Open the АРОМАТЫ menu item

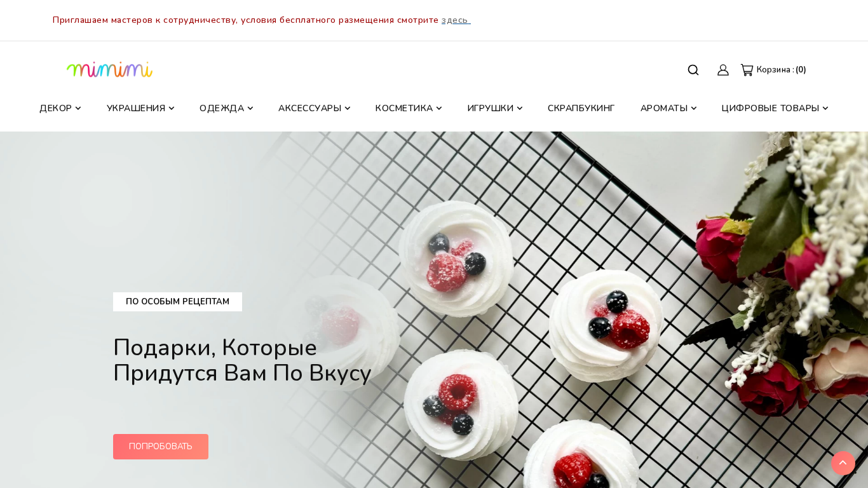pyautogui.click(x=664, y=109)
